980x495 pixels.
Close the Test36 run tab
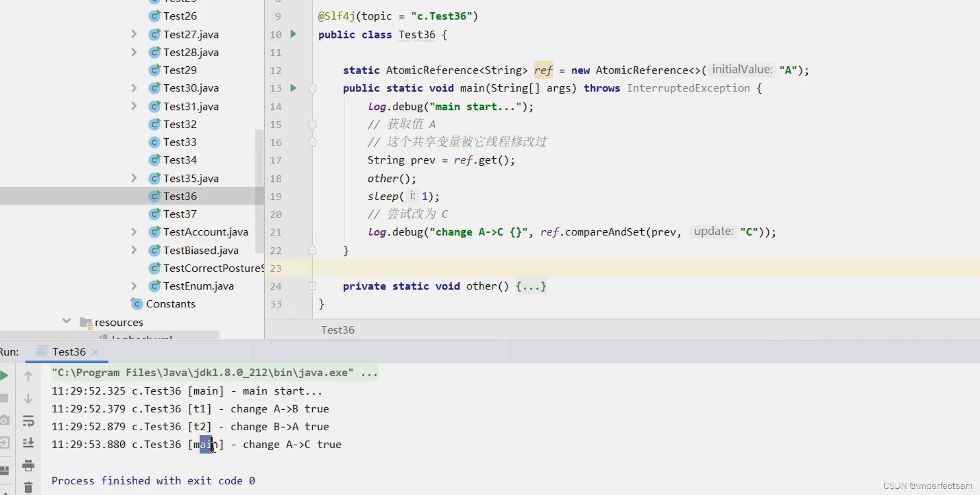tap(95, 352)
